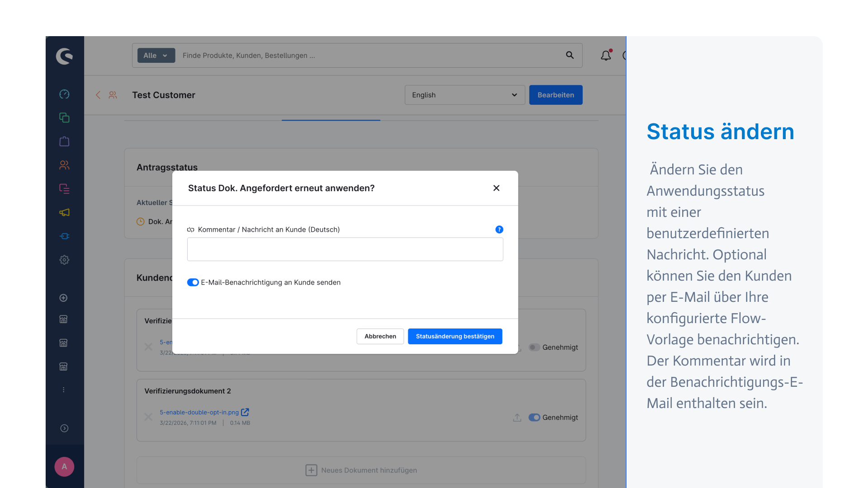Viewport: 868px width, 488px height.
Task: Toggle Genehmigt for Verifizierungsdokument 2
Action: [x=534, y=418]
